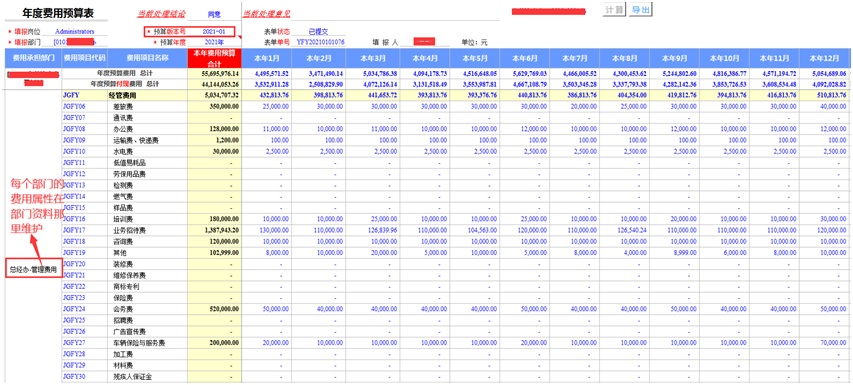Screen dimensions: 853x385
Task: Click the 费用项目代码 column header
Action: pos(84,58)
